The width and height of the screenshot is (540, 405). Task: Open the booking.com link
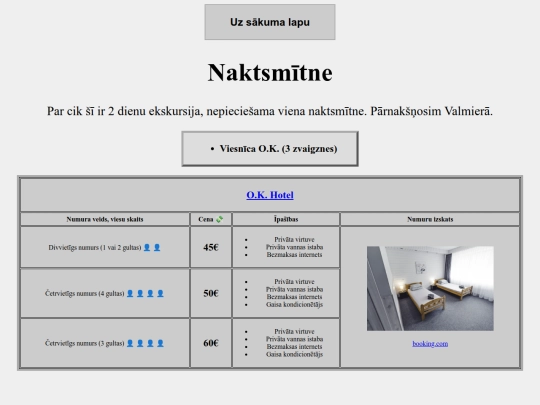[x=430, y=343]
